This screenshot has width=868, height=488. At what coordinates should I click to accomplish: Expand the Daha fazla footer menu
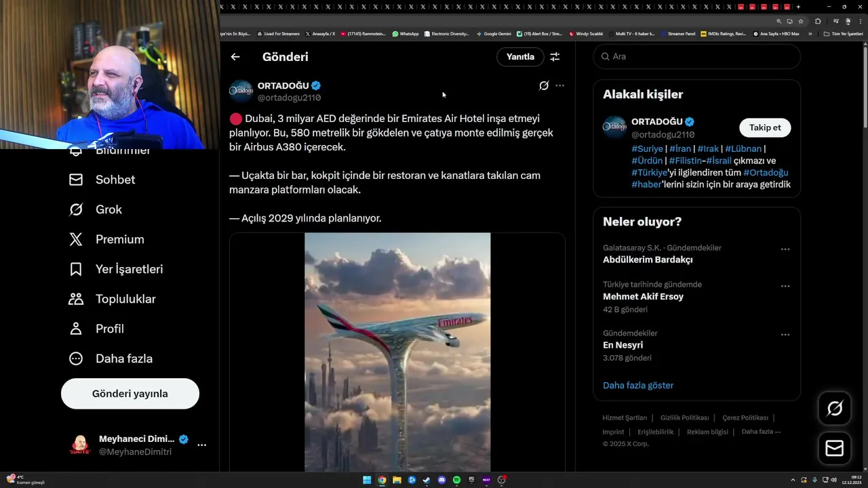pyautogui.click(x=761, y=432)
